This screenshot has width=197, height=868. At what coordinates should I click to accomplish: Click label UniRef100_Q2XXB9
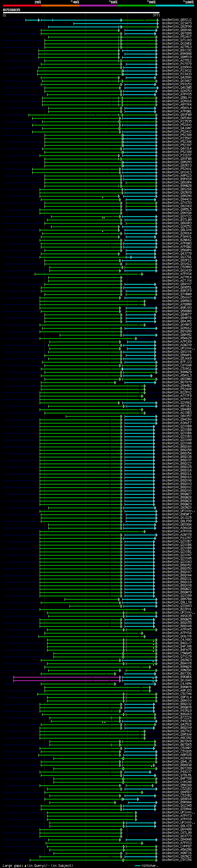177,426
